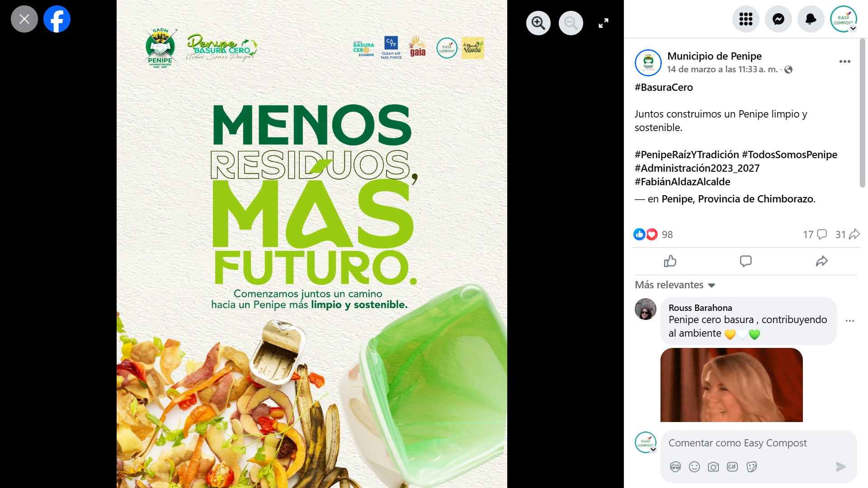
Task: Open post options three-dot menu
Action: [845, 61]
